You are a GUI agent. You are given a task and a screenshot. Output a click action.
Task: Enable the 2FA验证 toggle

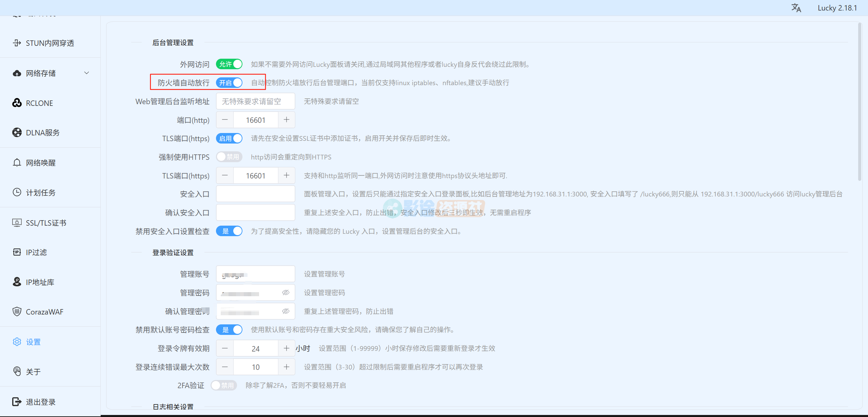(x=224, y=385)
